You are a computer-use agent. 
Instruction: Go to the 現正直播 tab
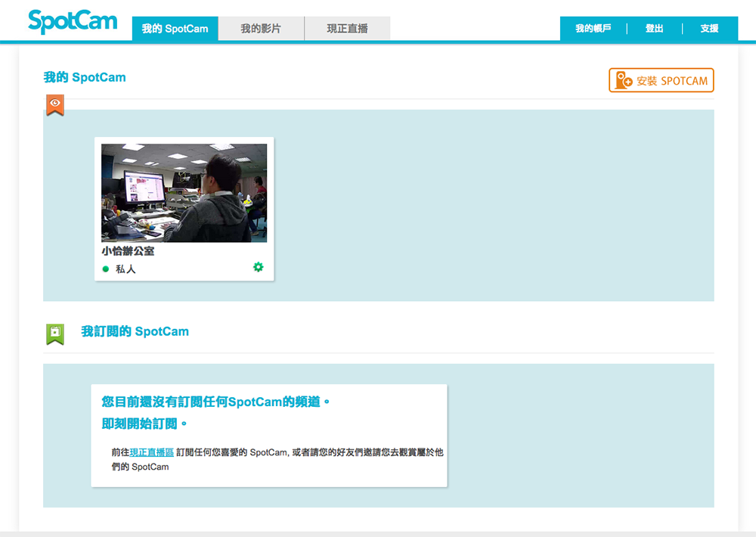pyautogui.click(x=347, y=29)
